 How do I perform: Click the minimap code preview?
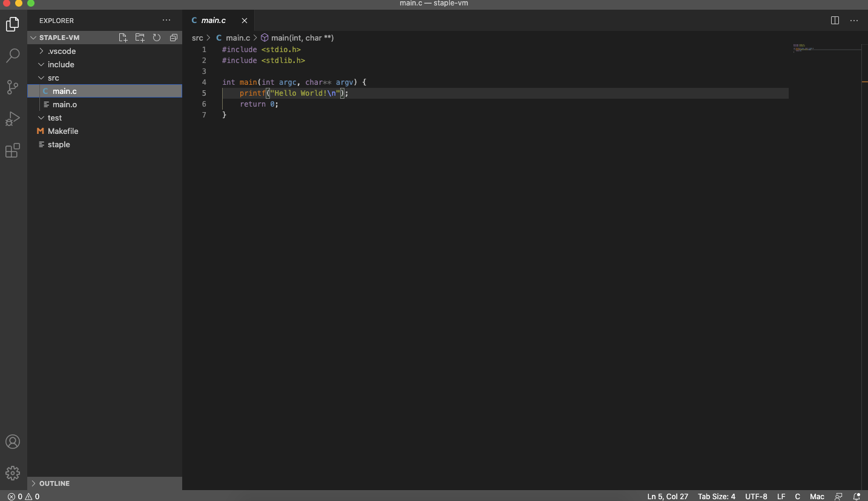click(x=804, y=48)
